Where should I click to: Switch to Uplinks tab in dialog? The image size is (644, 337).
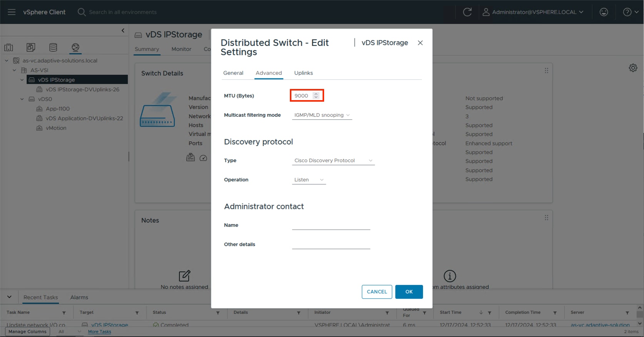coord(303,73)
